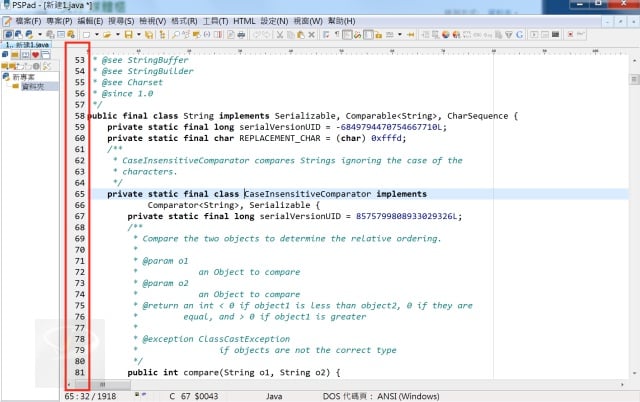Open the HTML menu
Screen dimensions: 640x402
click(243, 19)
